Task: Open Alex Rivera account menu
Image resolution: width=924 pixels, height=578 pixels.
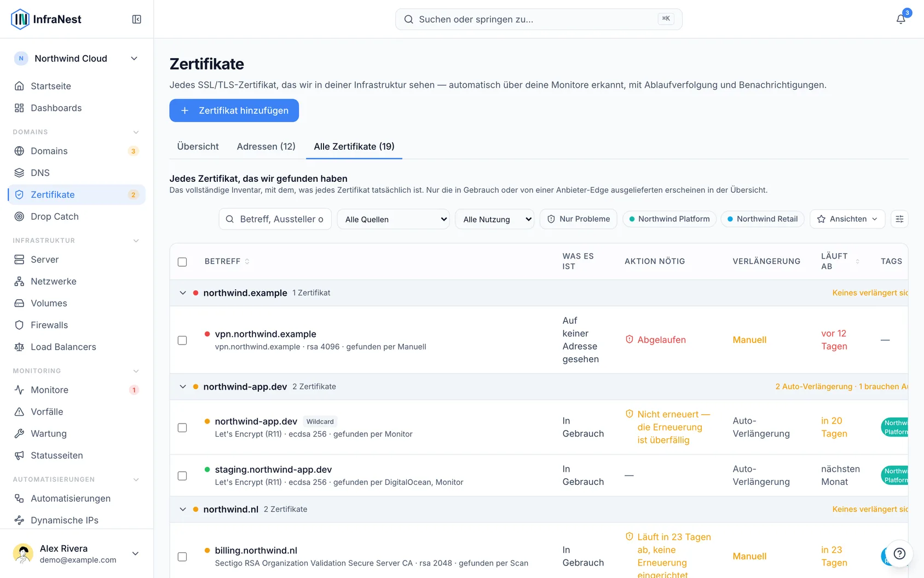Action: (x=77, y=553)
